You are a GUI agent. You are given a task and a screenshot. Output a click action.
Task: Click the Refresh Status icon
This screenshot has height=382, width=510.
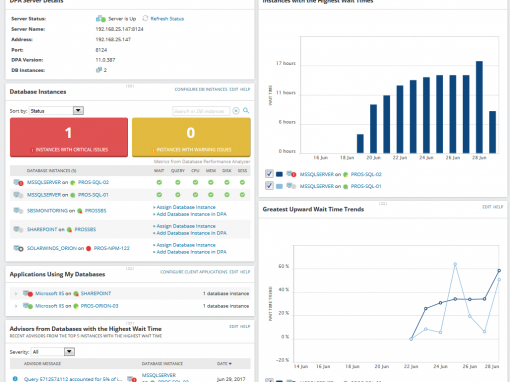pos(145,18)
